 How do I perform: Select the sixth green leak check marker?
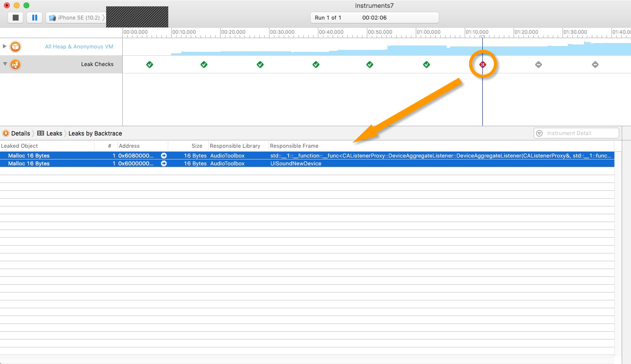coord(427,64)
